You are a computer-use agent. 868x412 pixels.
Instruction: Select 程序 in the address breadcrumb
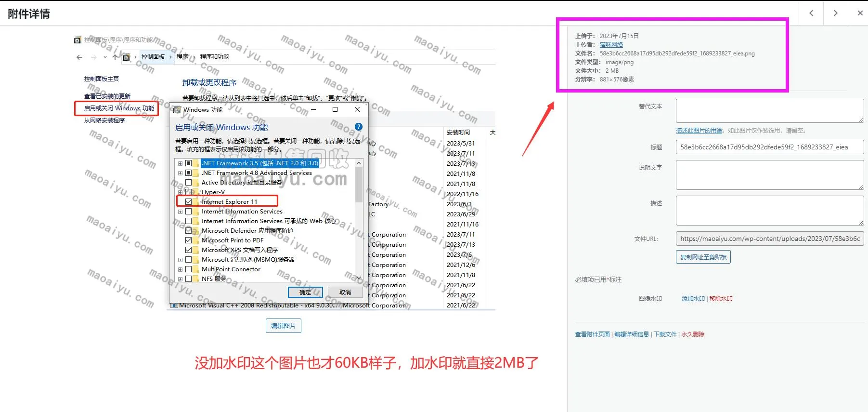[x=182, y=57]
